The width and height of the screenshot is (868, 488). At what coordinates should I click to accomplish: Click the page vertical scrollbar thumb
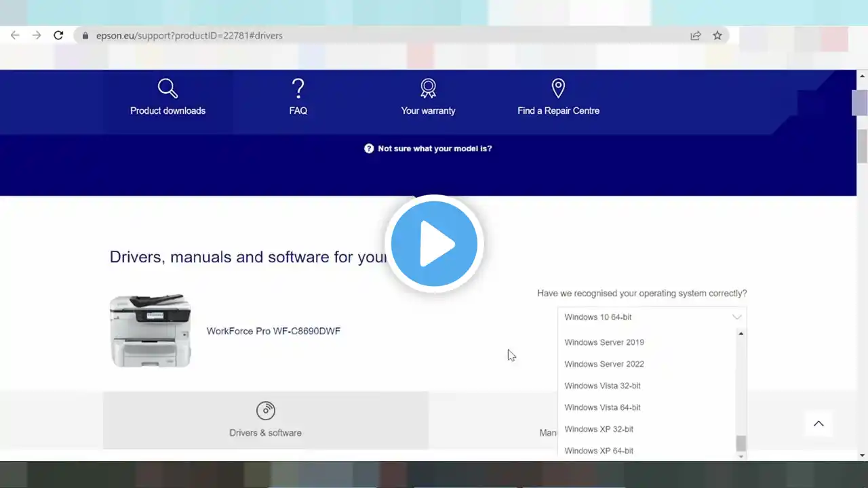862,146
